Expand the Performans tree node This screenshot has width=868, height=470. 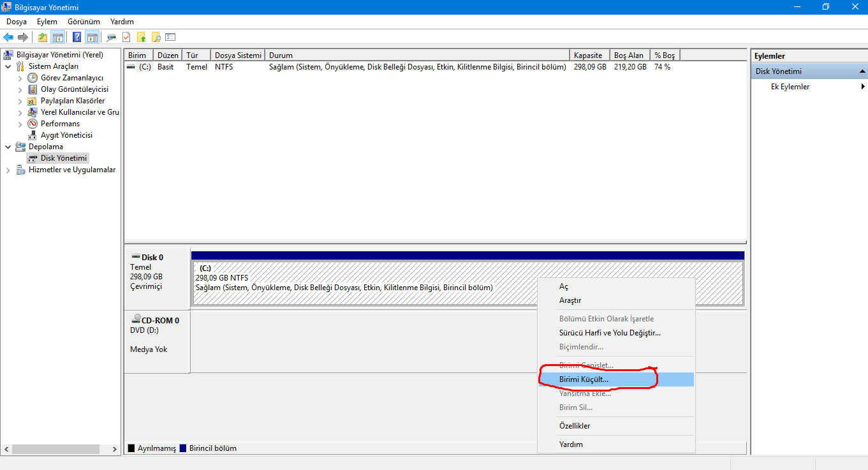[20, 124]
